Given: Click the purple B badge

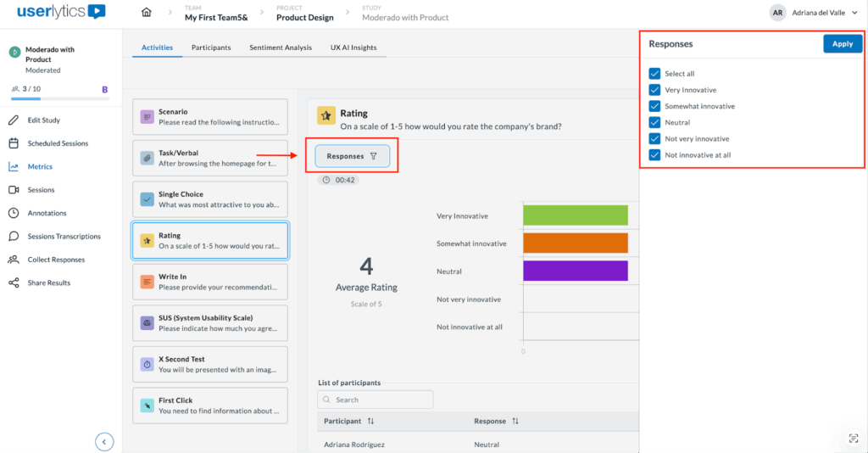Looking at the screenshot, I should point(104,89).
